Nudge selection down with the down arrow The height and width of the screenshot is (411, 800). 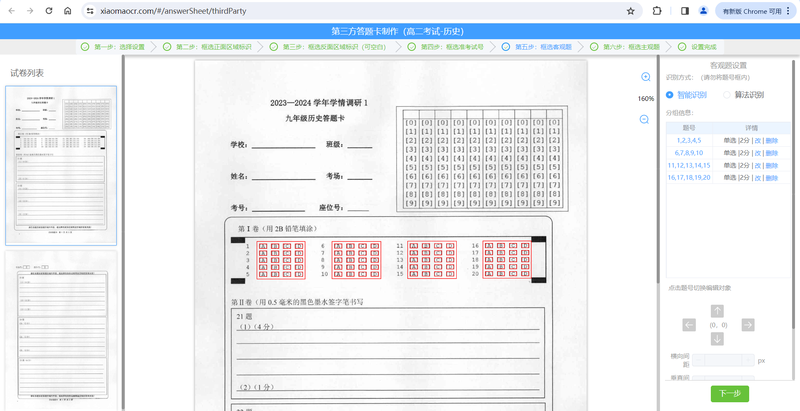717,339
